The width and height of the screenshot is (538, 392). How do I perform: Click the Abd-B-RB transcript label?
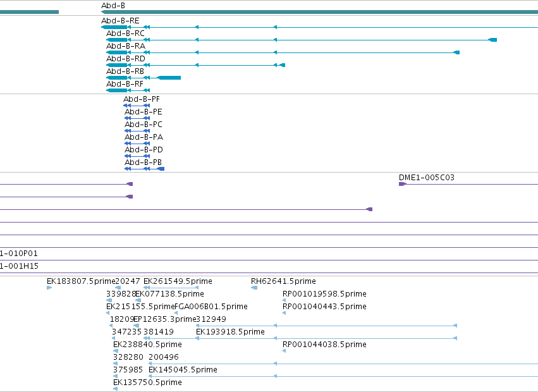pyautogui.click(x=125, y=71)
